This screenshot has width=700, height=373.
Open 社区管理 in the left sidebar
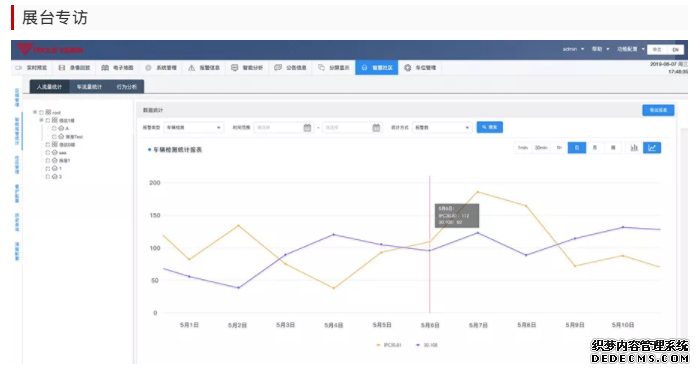[x=17, y=165]
